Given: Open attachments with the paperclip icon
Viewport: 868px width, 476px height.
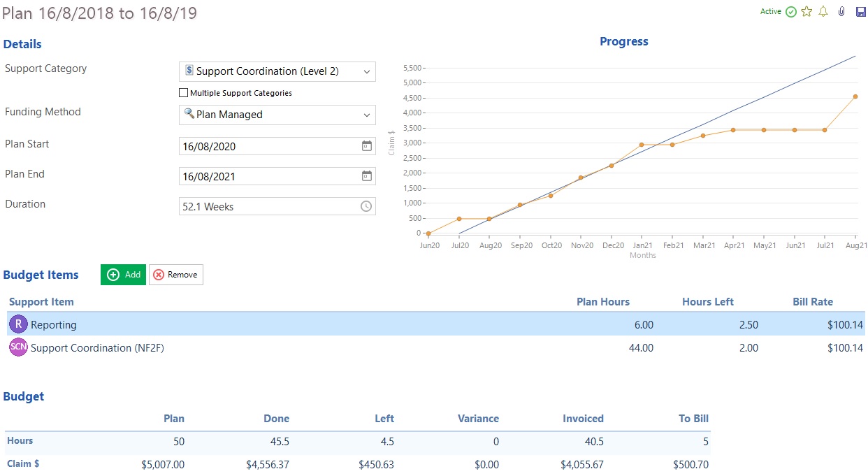Looking at the screenshot, I should click(842, 12).
